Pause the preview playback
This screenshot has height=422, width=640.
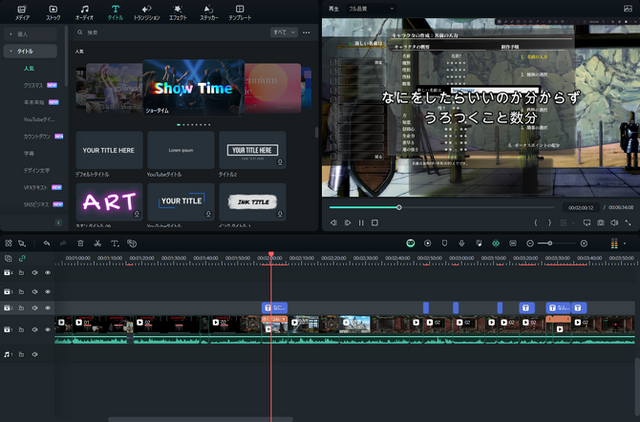coord(361,222)
